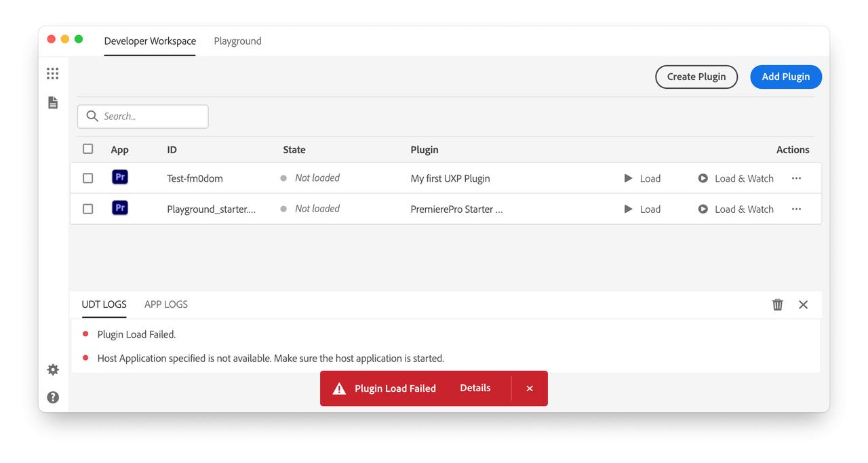Click the Create Plugin button
Image resolution: width=868 pixels, height=463 pixels.
coord(696,77)
